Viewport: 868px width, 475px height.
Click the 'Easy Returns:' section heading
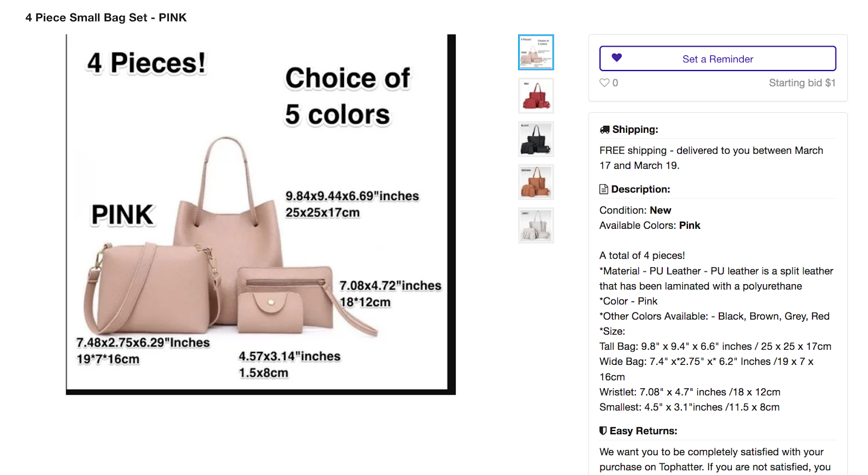(x=643, y=431)
